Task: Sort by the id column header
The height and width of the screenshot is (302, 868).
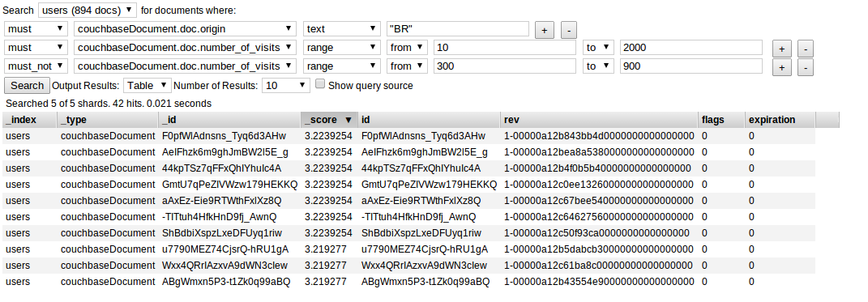Action: click(430, 120)
